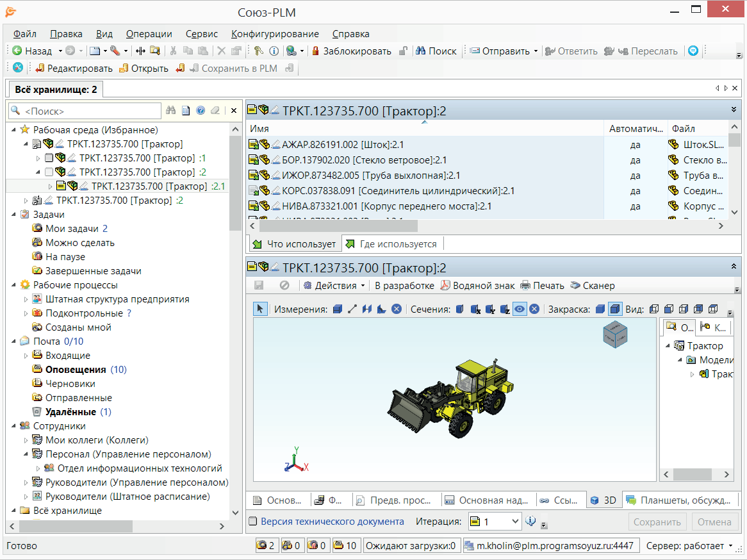Click the X-axis section plane icon
This screenshot has width=747, height=560.
tap(475, 309)
